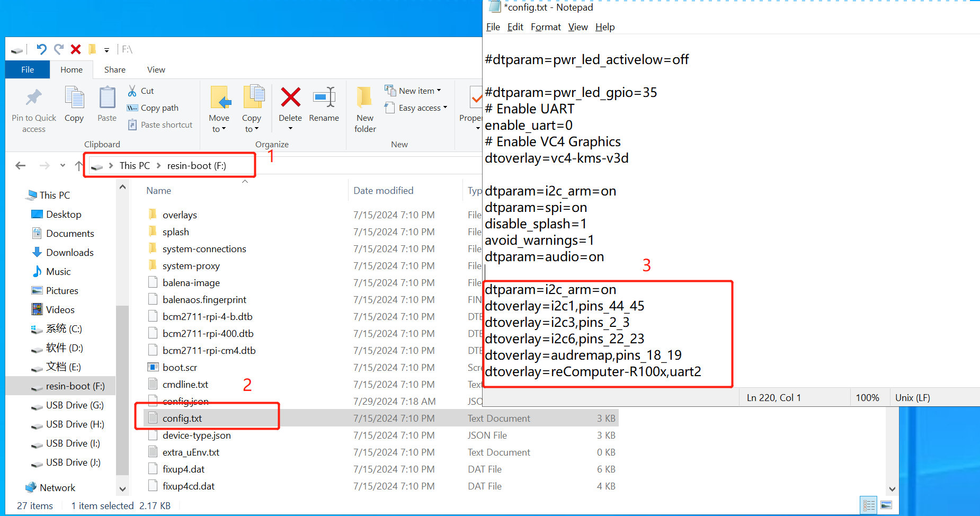The height and width of the screenshot is (516, 980).
Task: Create a New folder from the ribbon
Action: (x=365, y=109)
